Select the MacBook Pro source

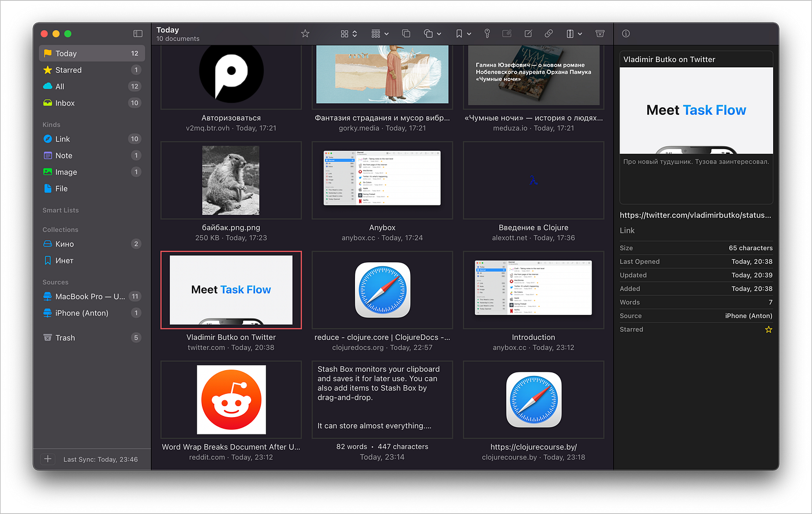92,296
